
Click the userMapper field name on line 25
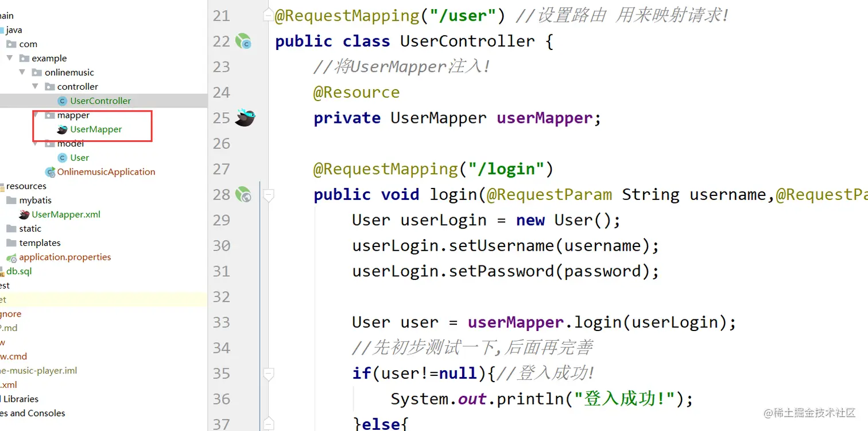544,118
